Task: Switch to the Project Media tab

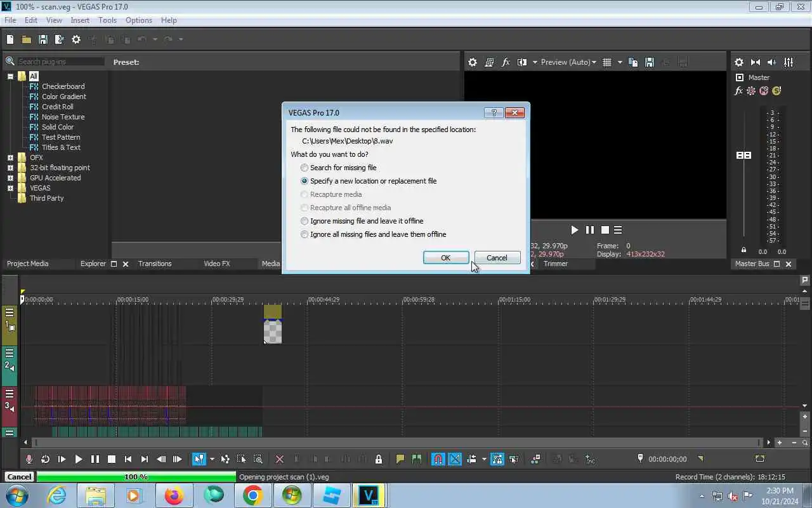Action: (27, 264)
